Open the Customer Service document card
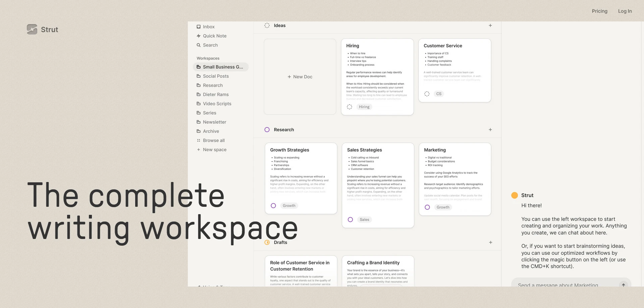Viewport: 644px width, 308px height. pyautogui.click(x=455, y=70)
